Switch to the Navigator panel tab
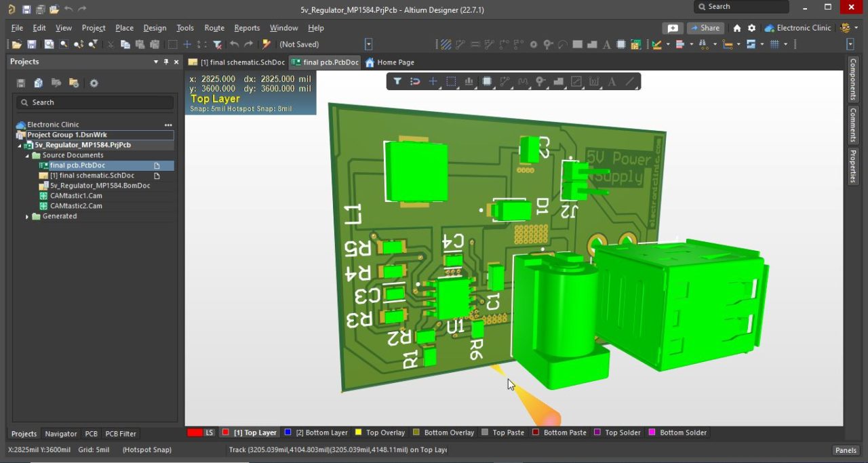This screenshot has width=868, height=463. [61, 434]
